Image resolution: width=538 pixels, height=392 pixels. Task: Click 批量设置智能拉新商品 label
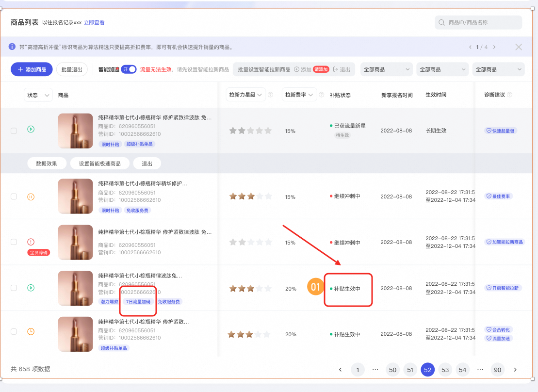[264, 69]
